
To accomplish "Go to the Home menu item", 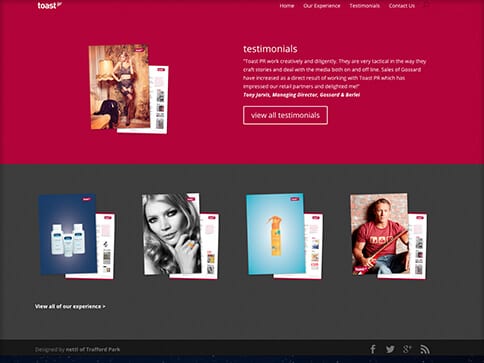I will tap(287, 6).
